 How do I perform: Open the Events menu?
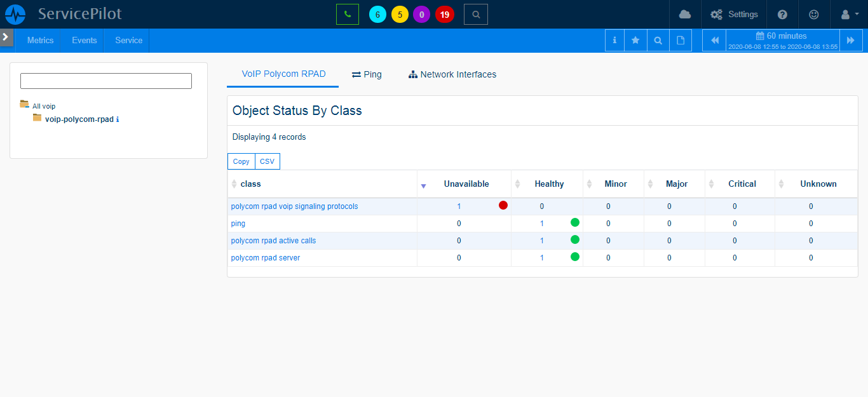(x=84, y=40)
